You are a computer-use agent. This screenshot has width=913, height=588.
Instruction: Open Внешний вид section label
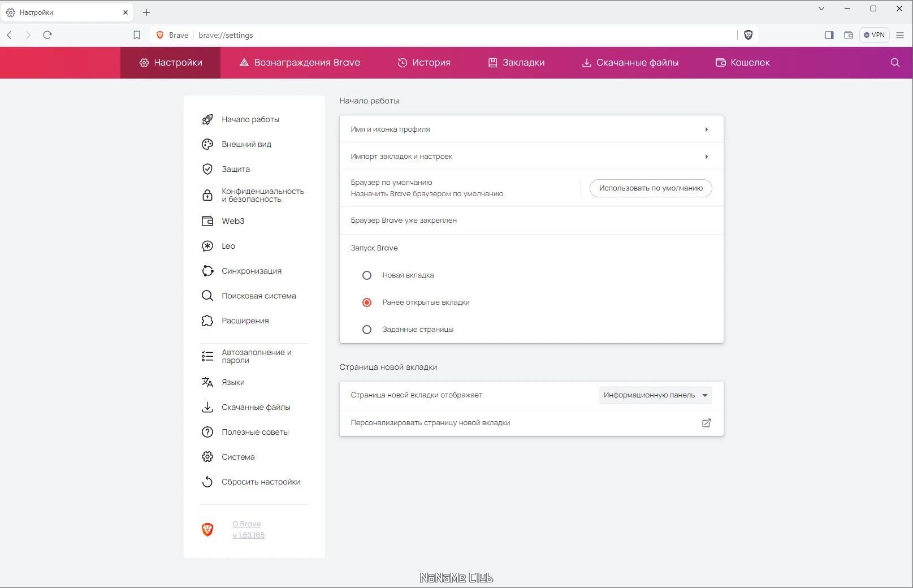coord(246,144)
